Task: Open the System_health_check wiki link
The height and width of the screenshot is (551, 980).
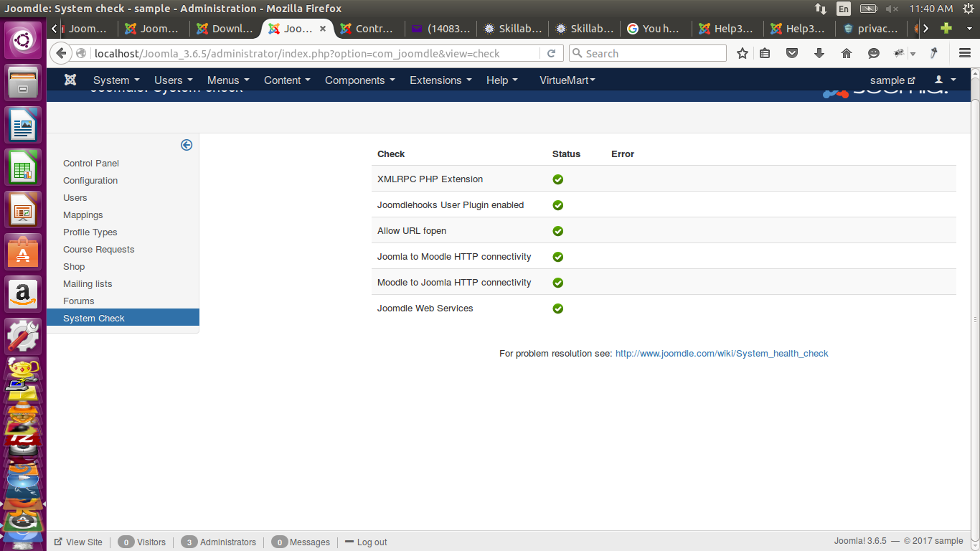Action: (x=722, y=354)
